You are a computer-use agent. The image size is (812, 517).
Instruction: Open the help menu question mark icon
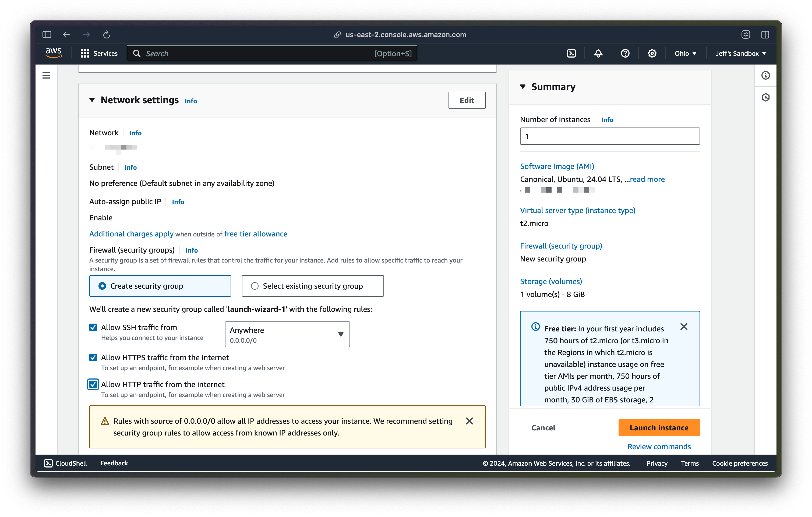pos(625,53)
